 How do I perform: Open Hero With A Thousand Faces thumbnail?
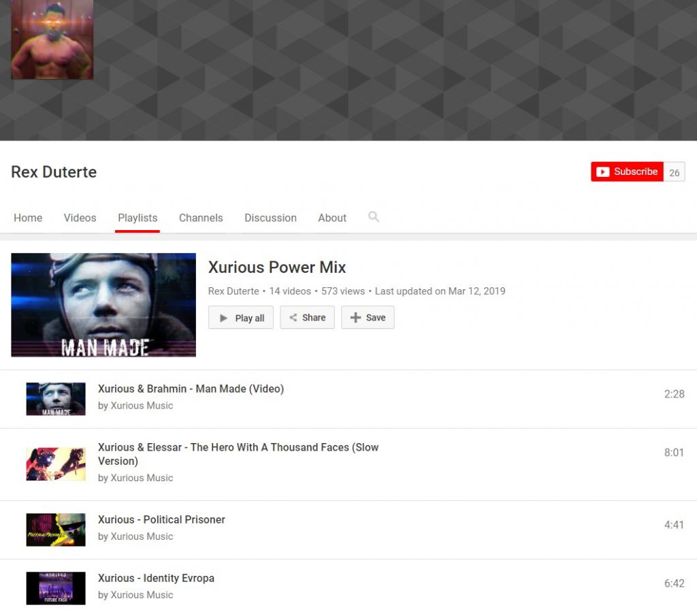click(56, 464)
